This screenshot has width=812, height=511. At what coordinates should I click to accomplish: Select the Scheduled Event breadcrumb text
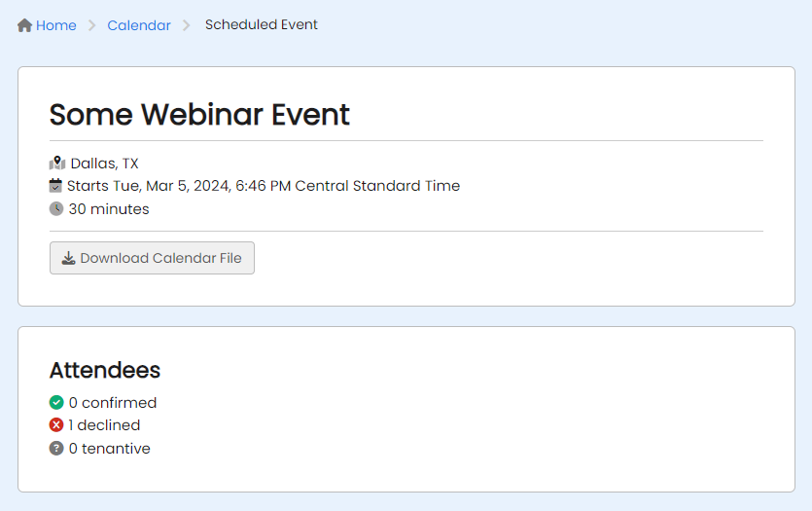click(261, 24)
